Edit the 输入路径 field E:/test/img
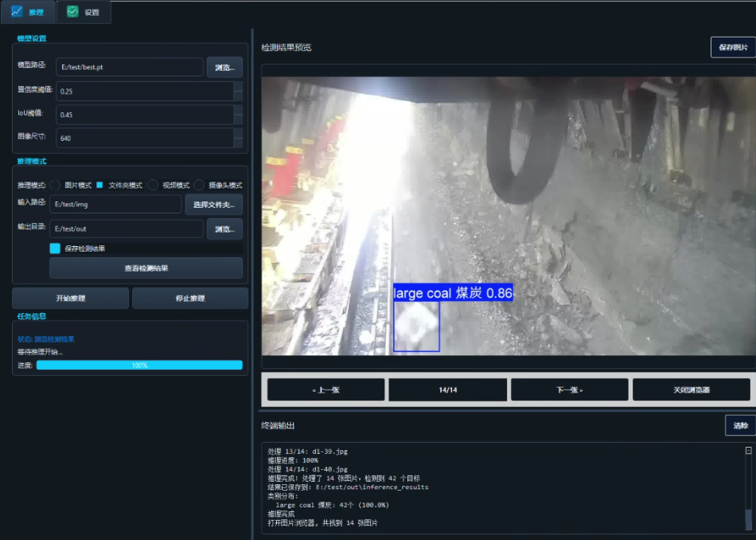Viewport: 756px width, 540px height. click(115, 204)
